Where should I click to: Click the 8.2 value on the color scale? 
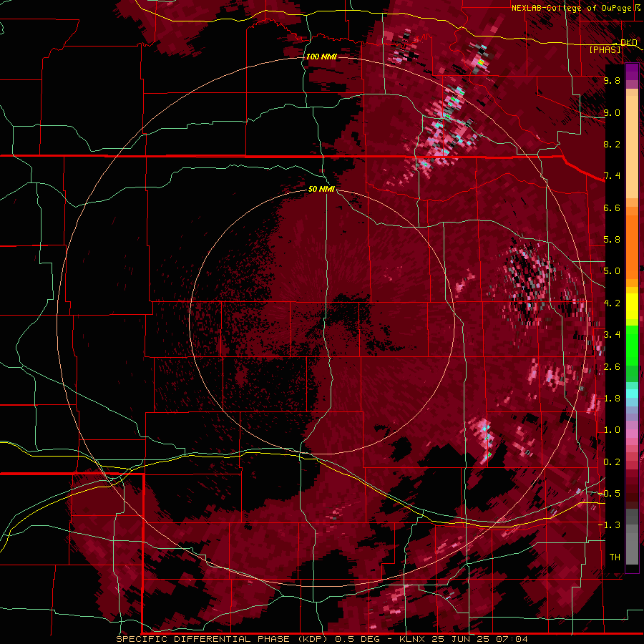coord(612,144)
